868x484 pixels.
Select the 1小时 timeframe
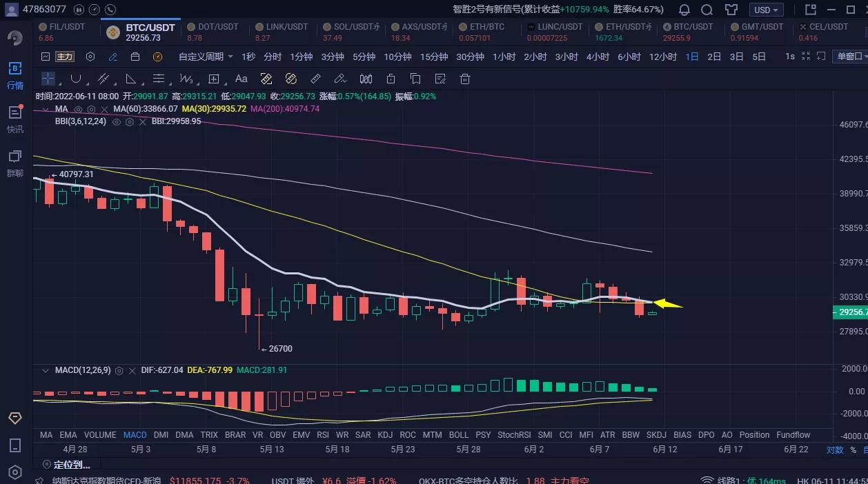[x=504, y=57]
